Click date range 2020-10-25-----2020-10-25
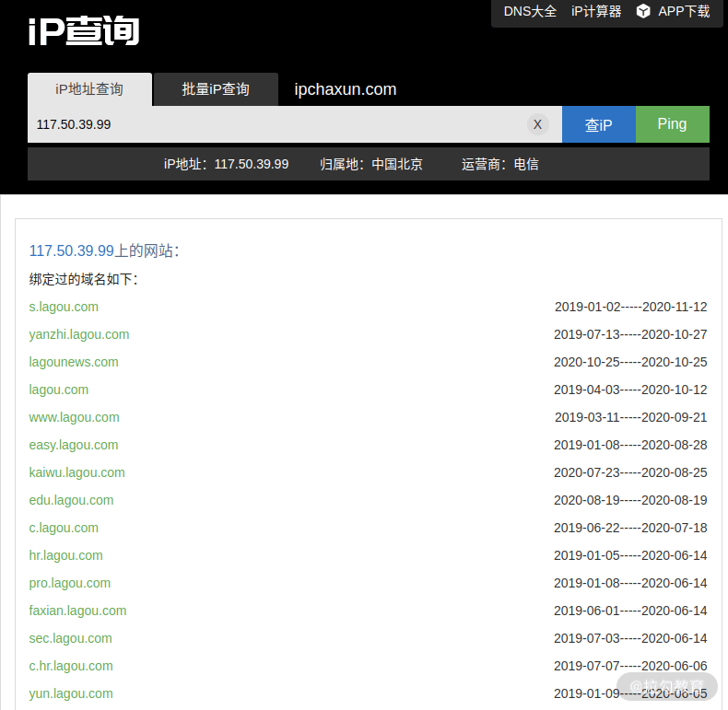Viewport: 728px width, 710px height. click(630, 362)
